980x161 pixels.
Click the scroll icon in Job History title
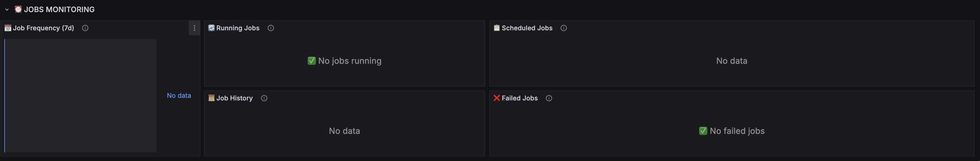click(212, 98)
